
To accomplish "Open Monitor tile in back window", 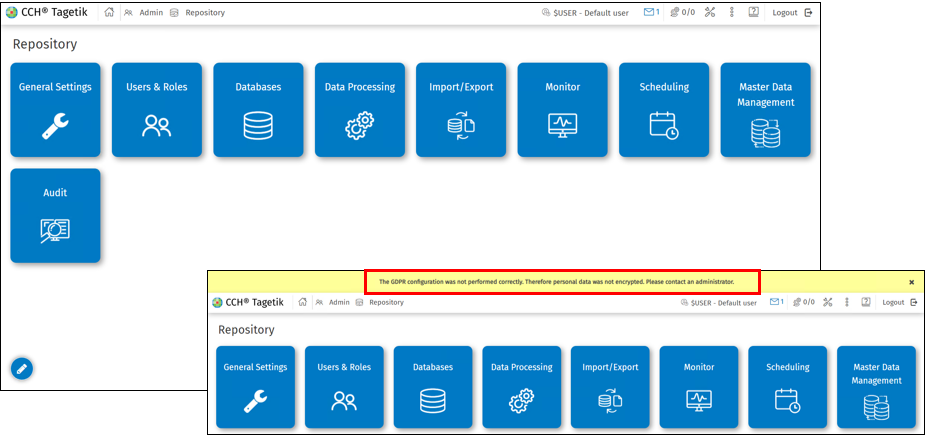I will click(562, 110).
